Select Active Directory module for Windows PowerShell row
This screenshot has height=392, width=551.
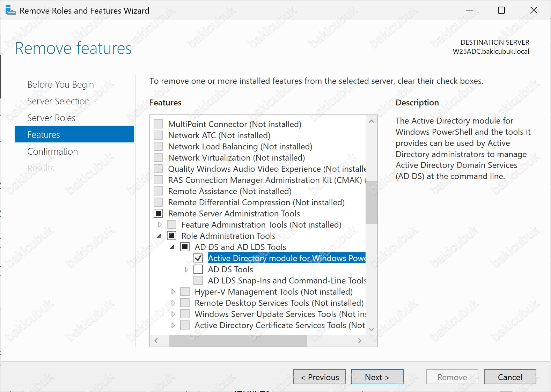click(x=287, y=258)
